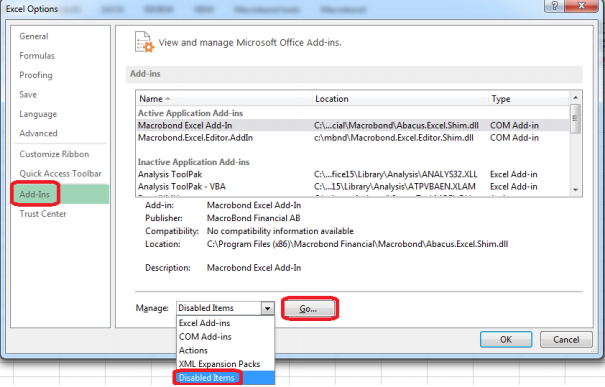This screenshot has width=605, height=387.
Task: Open Quick Access Toolbar settings
Action: click(61, 173)
